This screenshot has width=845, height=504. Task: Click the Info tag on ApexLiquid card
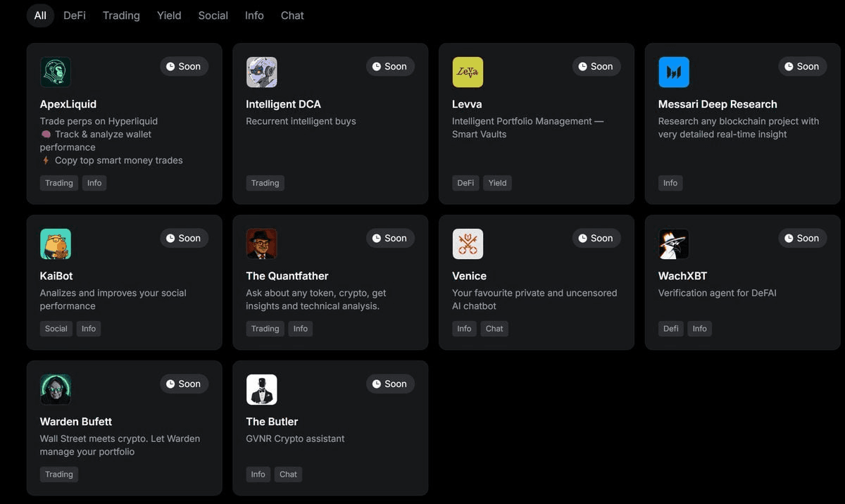point(94,183)
